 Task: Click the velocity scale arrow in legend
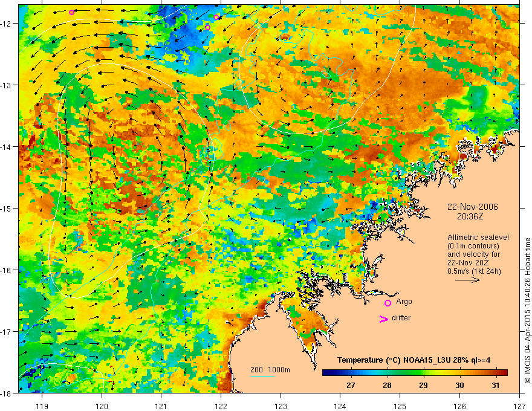[x=467, y=280]
